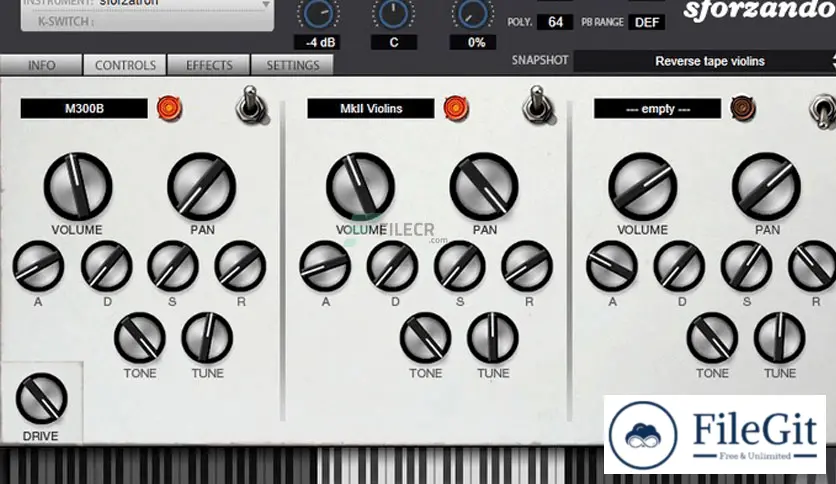Click the M300B Sustain knob labeled S

click(x=173, y=266)
